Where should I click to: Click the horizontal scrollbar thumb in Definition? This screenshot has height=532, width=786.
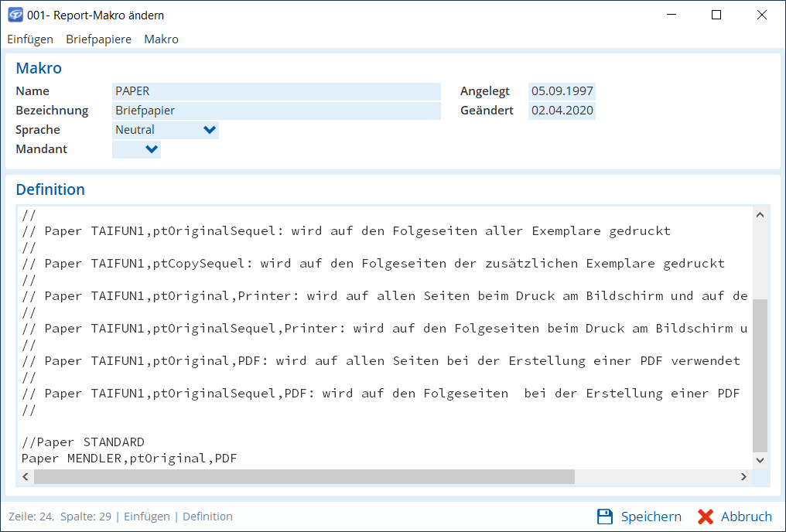coord(303,477)
